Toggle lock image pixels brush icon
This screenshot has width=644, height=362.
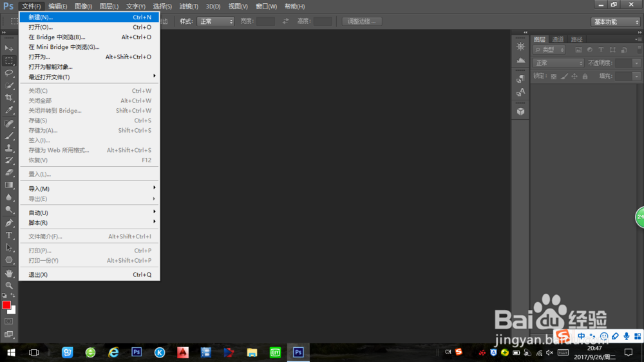pos(564,77)
